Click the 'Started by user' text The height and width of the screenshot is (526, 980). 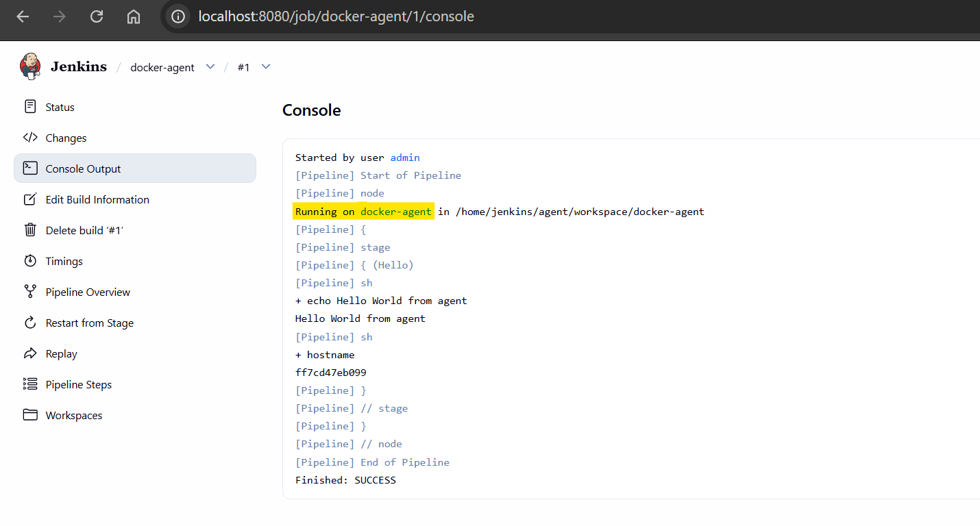point(340,158)
